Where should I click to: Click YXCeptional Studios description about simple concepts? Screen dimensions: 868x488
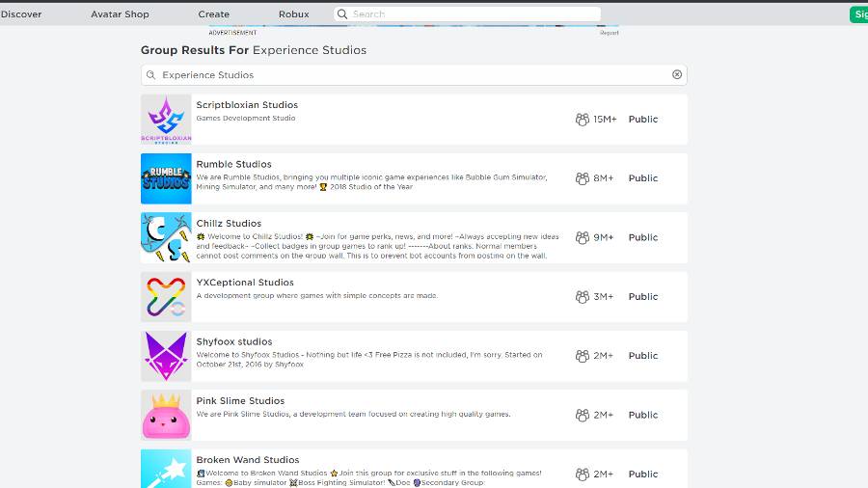[x=316, y=295]
